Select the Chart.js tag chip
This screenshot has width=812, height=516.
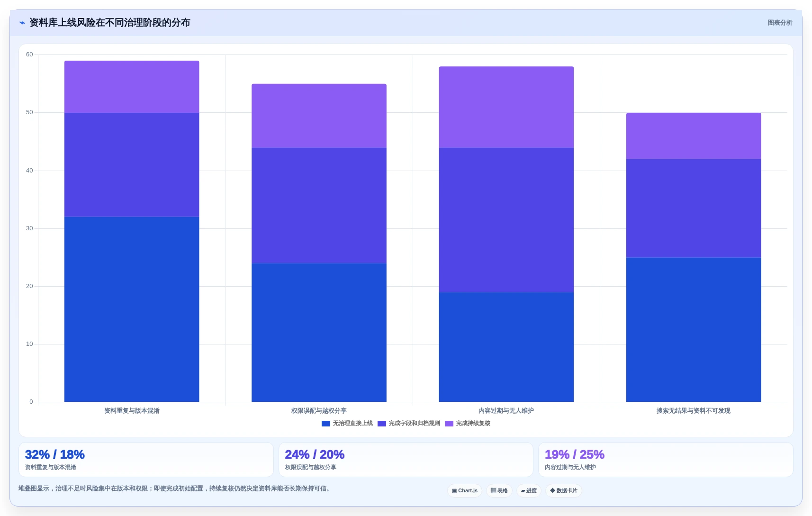(x=465, y=491)
